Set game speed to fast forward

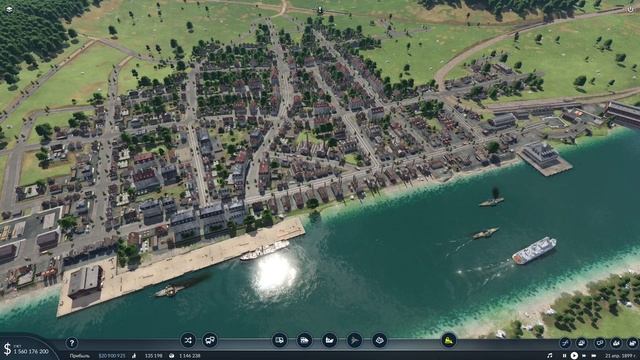tap(584, 356)
